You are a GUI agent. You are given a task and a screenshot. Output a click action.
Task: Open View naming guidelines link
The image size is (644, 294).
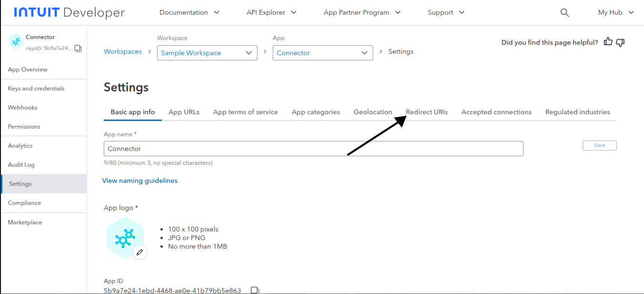pos(140,181)
